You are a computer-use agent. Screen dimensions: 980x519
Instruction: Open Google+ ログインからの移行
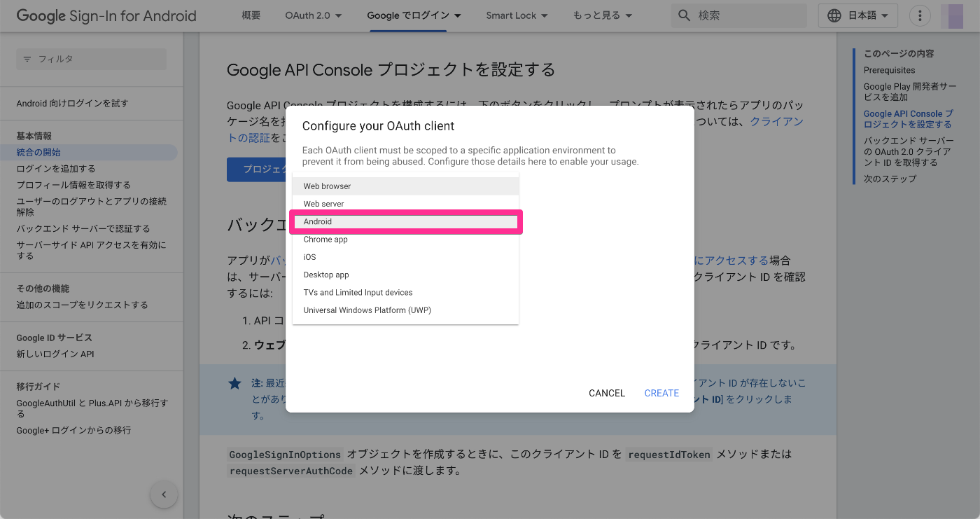click(73, 430)
